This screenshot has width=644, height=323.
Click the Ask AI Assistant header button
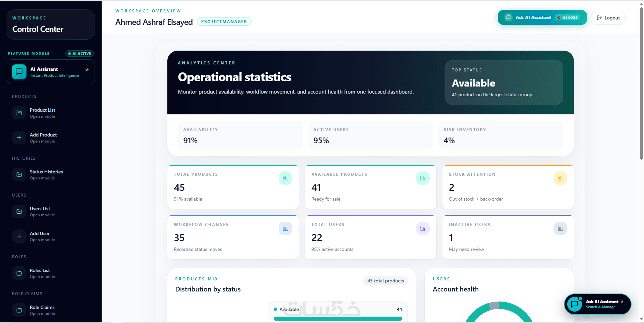pyautogui.click(x=542, y=17)
